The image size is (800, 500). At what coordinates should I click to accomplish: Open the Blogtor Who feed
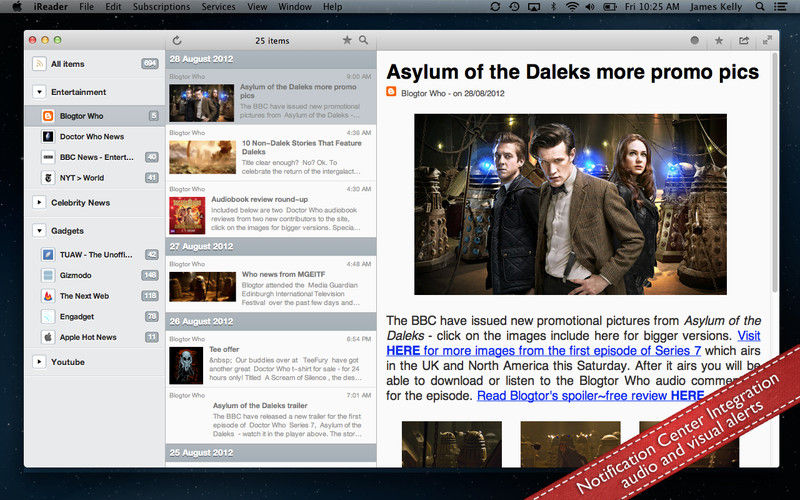[80, 116]
